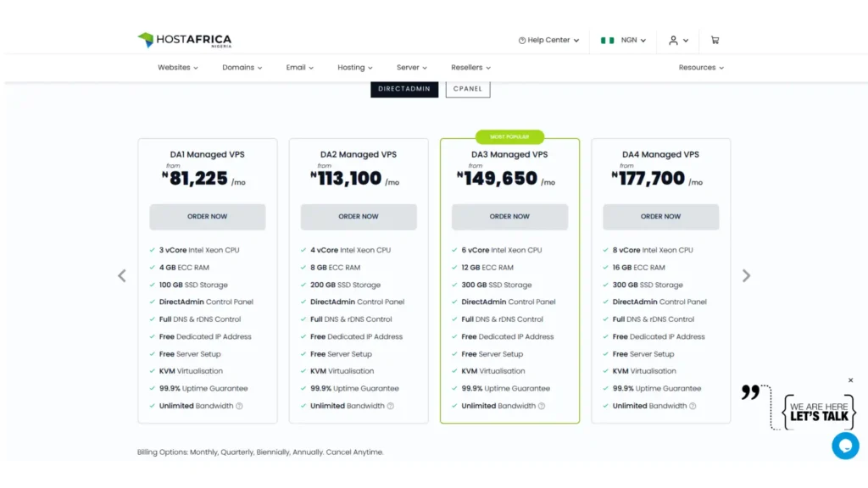Order the DA3 Managed VPS plan

click(509, 217)
